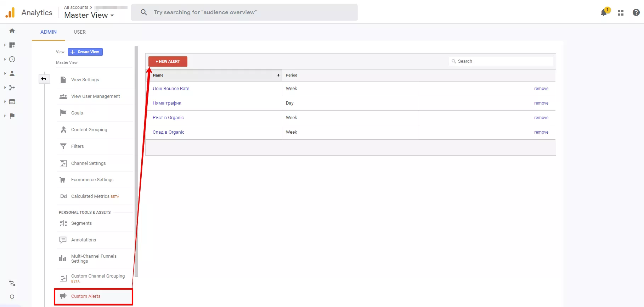The width and height of the screenshot is (644, 307).
Task: Click the Filters funnel icon
Action: click(63, 146)
